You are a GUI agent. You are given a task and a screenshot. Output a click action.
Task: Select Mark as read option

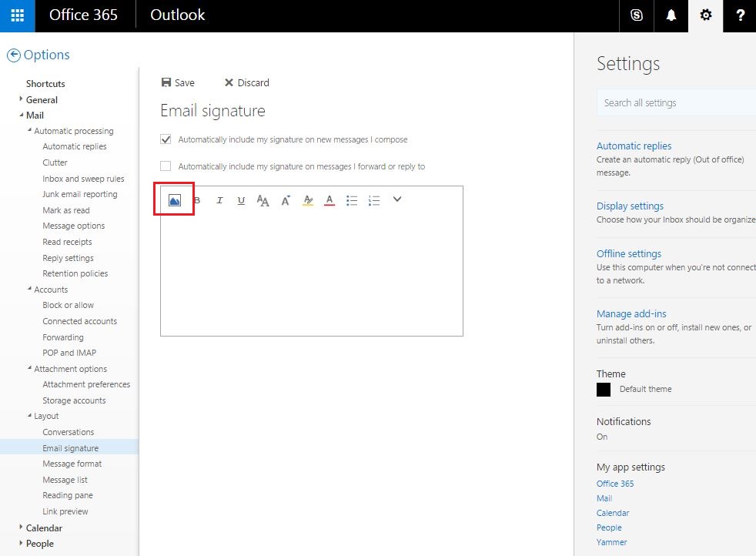(x=66, y=211)
